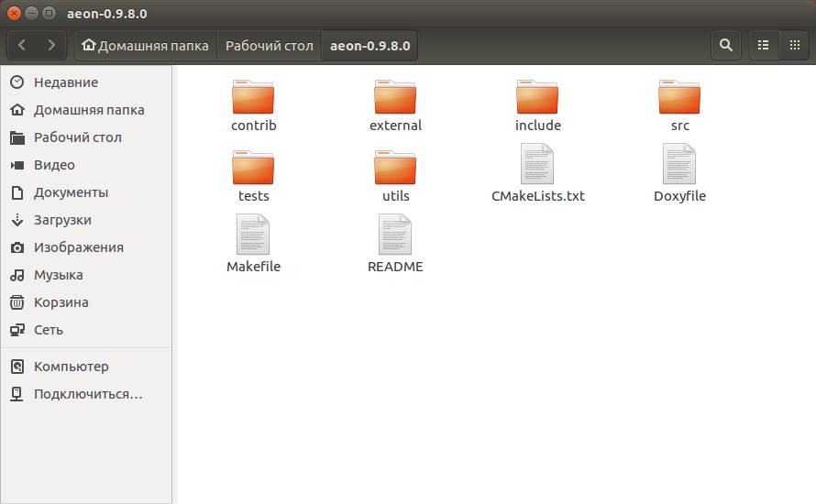Select the Makefile file icon

253,235
